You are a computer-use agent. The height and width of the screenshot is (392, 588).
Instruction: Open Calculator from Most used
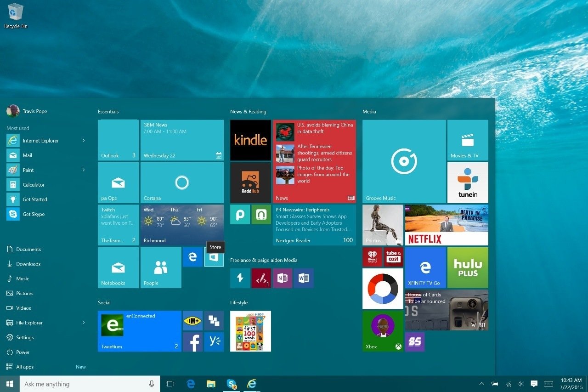click(46, 185)
